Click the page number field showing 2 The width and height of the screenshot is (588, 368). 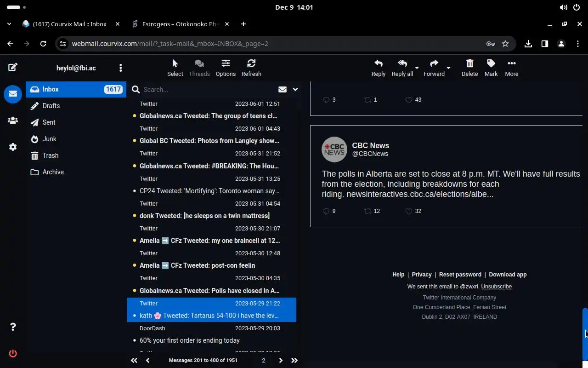coord(263,361)
